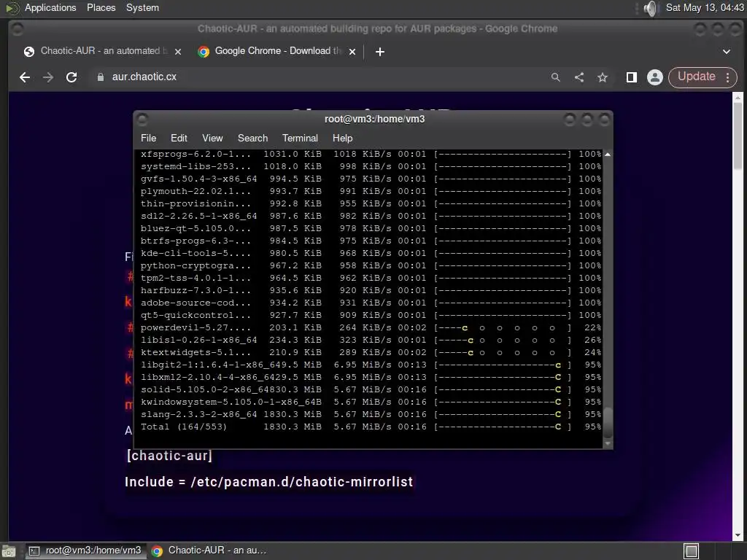
Task: Open the terminal Help menu
Action: click(x=342, y=138)
